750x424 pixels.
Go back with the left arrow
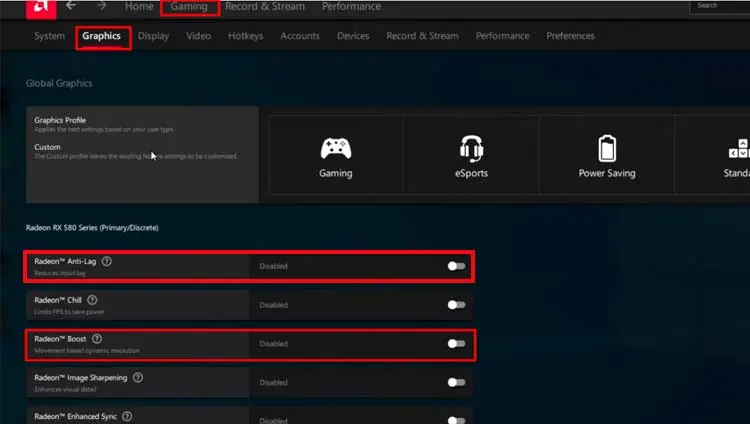click(x=71, y=6)
